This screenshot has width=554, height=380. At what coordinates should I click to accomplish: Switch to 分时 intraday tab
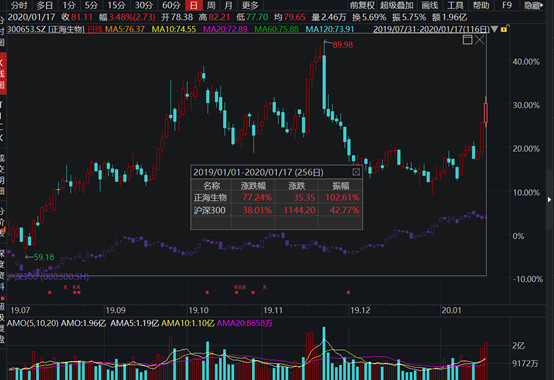point(19,5)
